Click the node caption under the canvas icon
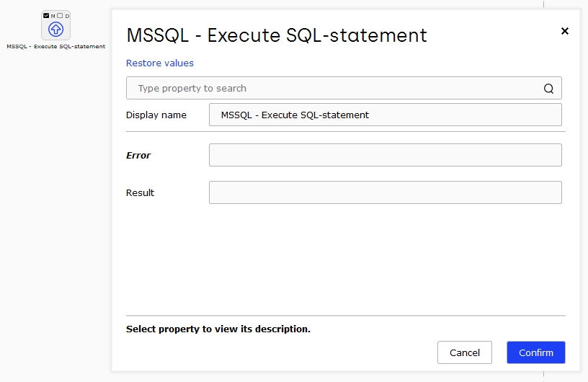Image resolution: width=588 pixels, height=382 pixels. (x=56, y=47)
